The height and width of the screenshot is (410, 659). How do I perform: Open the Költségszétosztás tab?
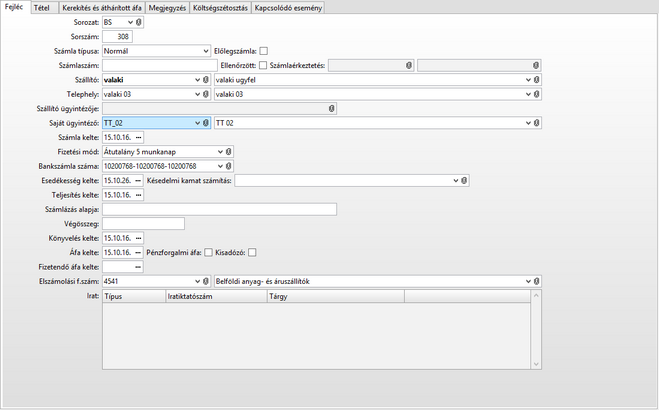[220, 8]
